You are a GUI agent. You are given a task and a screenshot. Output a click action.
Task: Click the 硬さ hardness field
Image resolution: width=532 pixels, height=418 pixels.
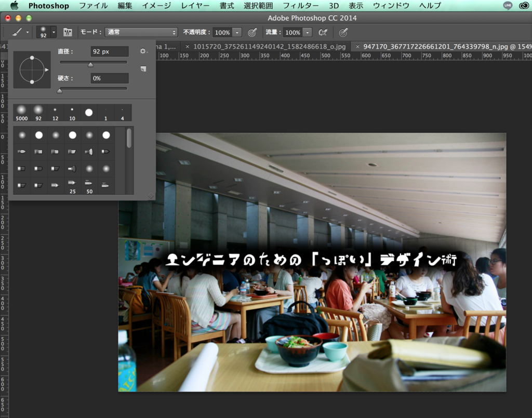click(110, 78)
